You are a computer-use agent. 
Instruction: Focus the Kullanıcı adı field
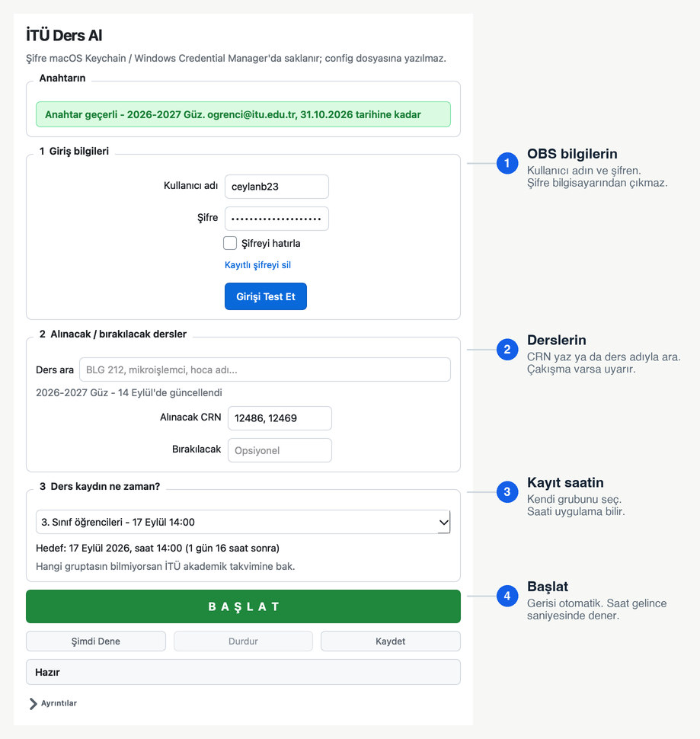point(276,187)
